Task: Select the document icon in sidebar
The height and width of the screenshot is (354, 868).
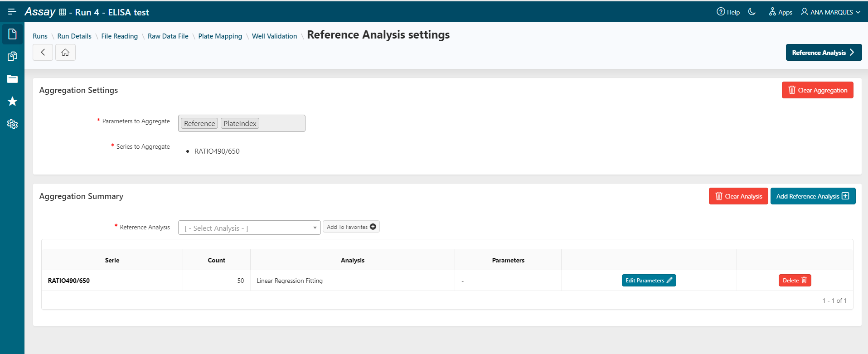Action: click(x=12, y=34)
